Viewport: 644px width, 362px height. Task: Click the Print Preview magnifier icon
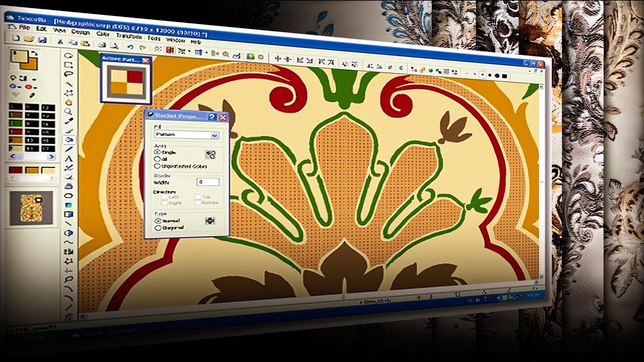(114, 46)
